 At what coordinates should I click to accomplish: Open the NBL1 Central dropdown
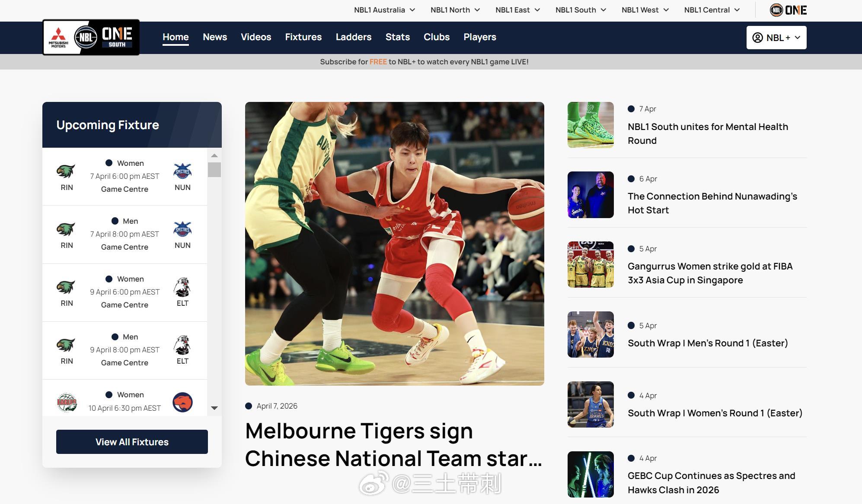(x=711, y=10)
